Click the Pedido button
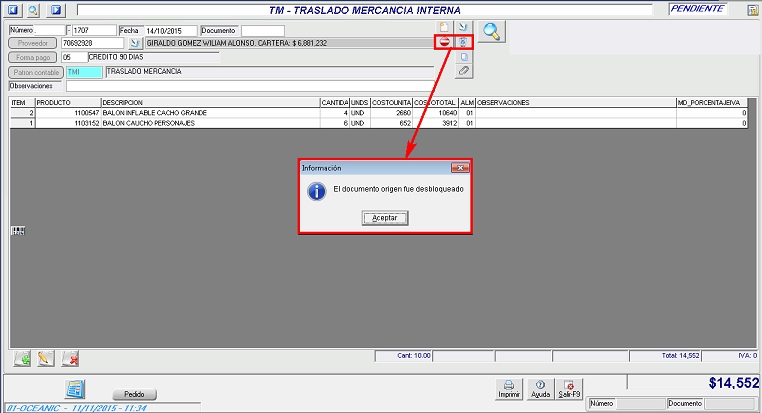762x413 pixels. pyautogui.click(x=134, y=394)
